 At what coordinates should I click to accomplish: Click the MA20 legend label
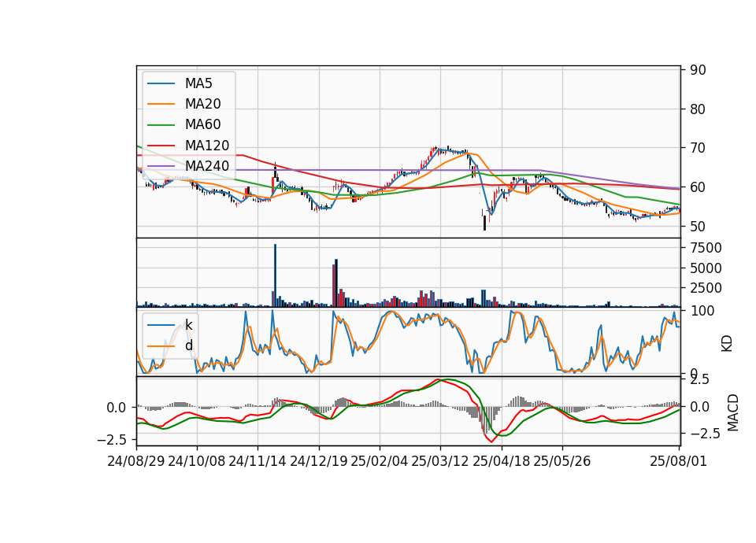click(x=202, y=104)
